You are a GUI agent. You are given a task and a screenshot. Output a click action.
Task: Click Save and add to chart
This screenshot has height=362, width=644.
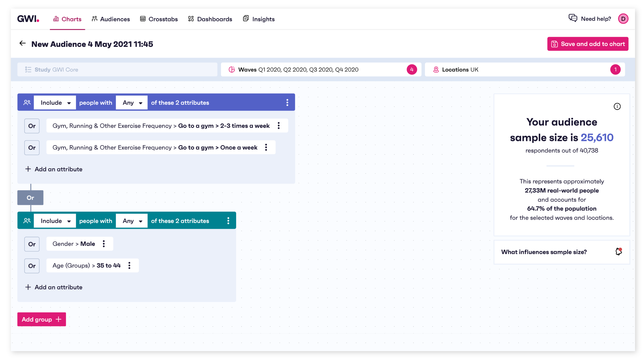[587, 44]
